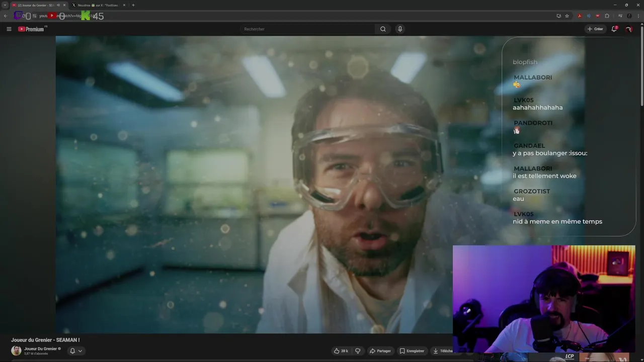Open the Adobe Acrobat extension icon

(580, 16)
